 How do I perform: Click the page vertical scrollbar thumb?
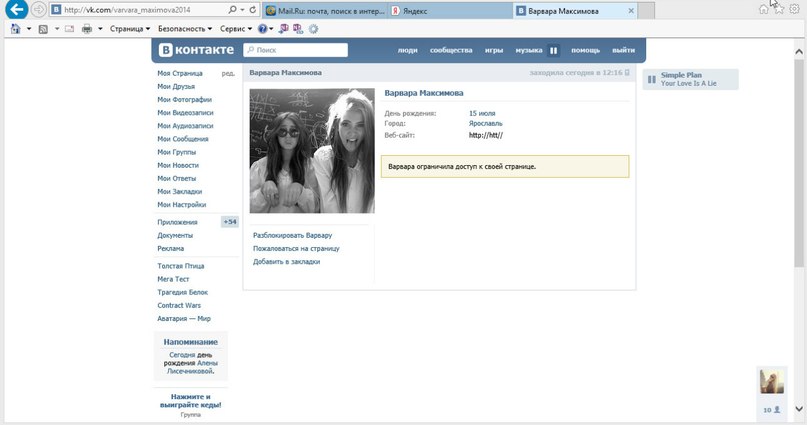click(799, 164)
